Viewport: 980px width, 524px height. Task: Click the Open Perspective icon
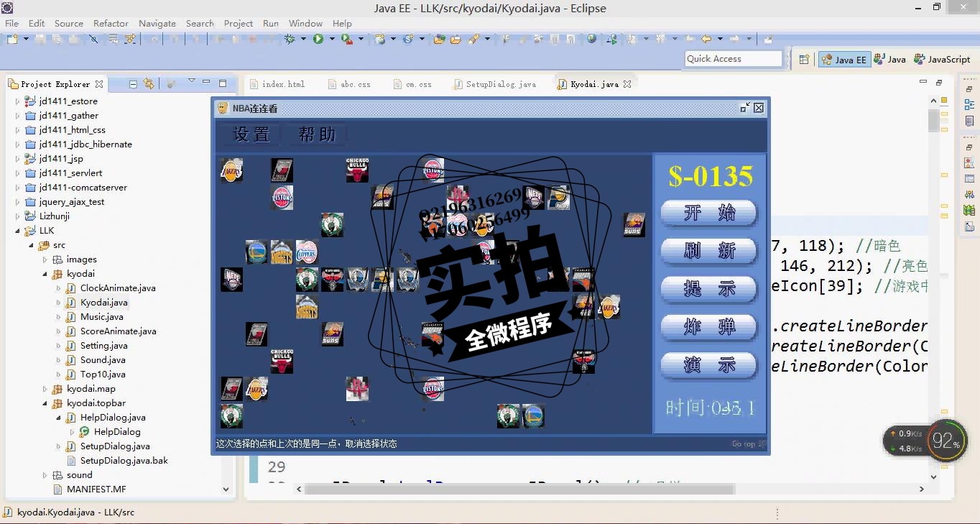coord(804,59)
